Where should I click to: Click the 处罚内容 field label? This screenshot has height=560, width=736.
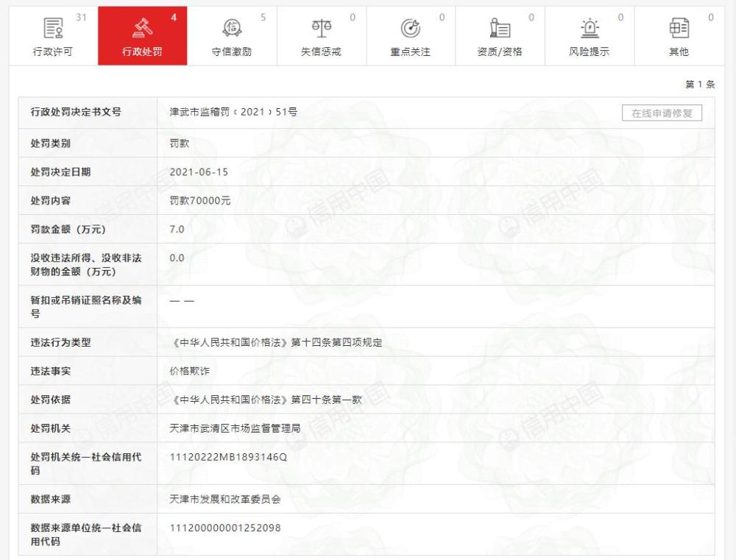click(x=51, y=200)
